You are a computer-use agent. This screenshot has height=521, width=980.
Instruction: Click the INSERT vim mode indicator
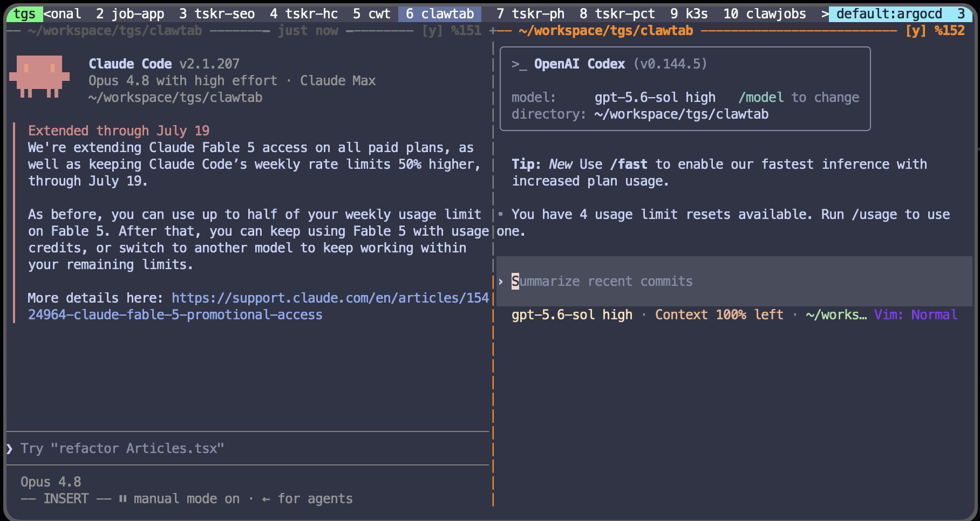pyautogui.click(x=66, y=499)
